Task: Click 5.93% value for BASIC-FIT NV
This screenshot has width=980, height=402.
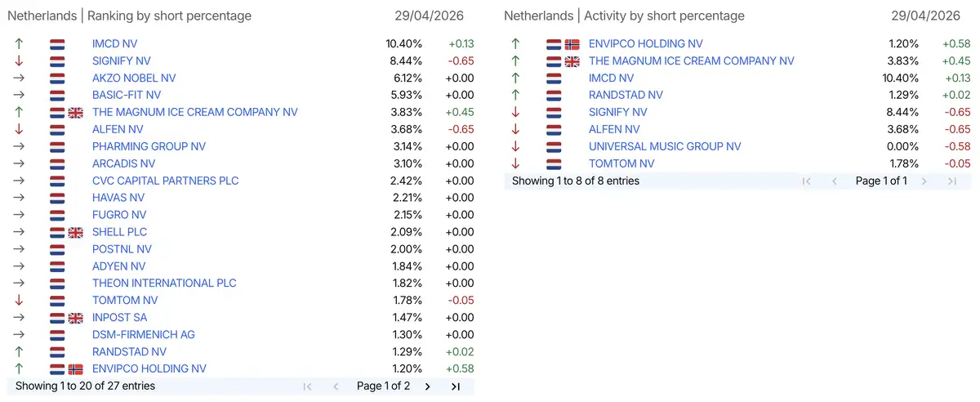Action: click(405, 96)
